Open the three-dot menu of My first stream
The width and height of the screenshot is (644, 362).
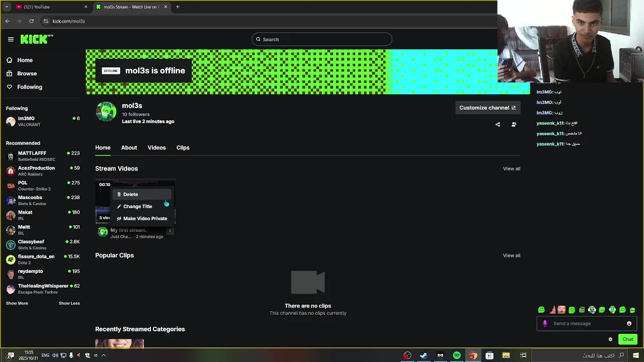coord(170,231)
